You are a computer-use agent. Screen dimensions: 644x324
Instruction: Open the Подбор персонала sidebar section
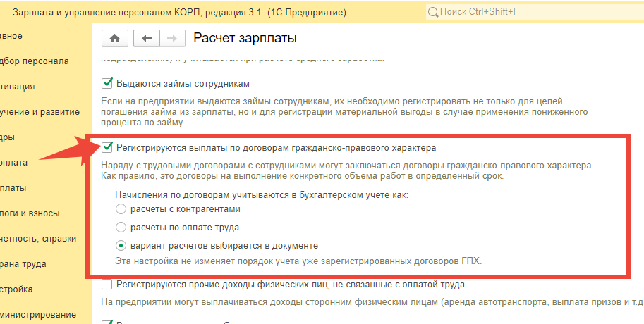tap(35, 61)
